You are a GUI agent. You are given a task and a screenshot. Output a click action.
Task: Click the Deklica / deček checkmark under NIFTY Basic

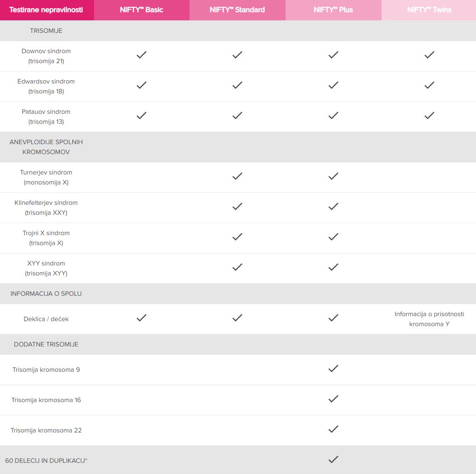(141, 318)
